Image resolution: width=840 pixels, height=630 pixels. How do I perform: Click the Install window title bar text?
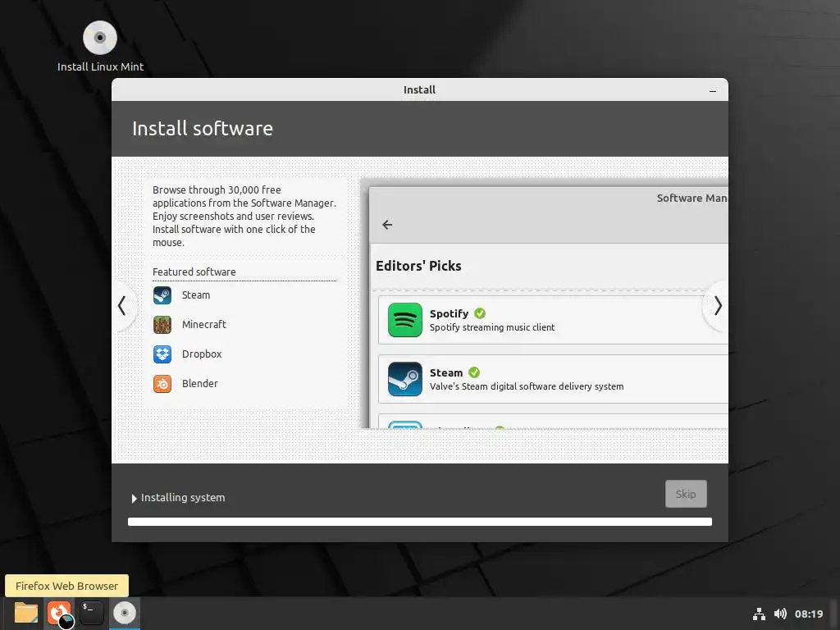419,90
